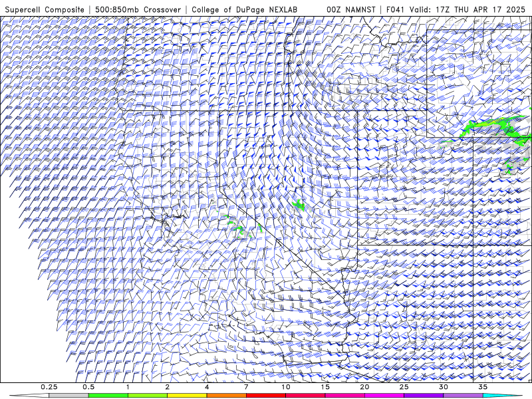This screenshot has height=399, width=532.
Task: Click the colorbar label 20
Action: coord(364,387)
